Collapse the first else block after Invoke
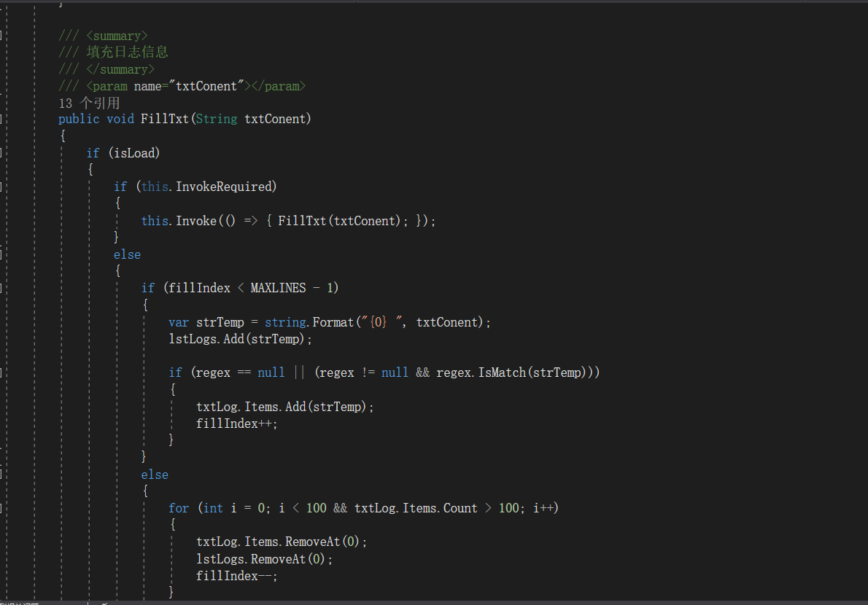This screenshot has width=868, height=605. tap(2, 254)
